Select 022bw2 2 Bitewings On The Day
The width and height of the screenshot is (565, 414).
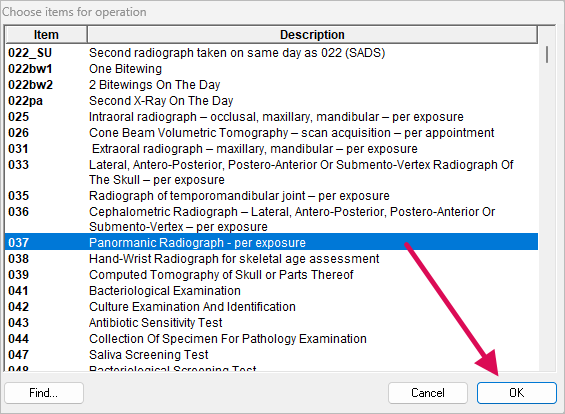pos(271,85)
